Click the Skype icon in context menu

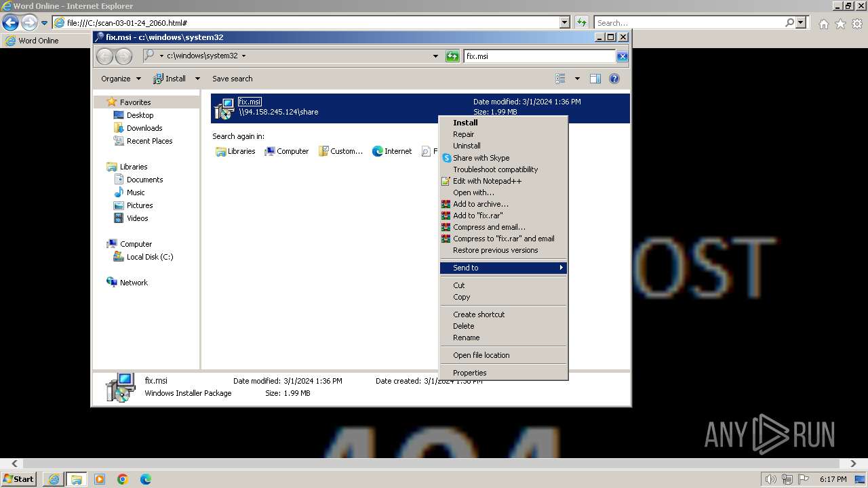[x=446, y=158]
